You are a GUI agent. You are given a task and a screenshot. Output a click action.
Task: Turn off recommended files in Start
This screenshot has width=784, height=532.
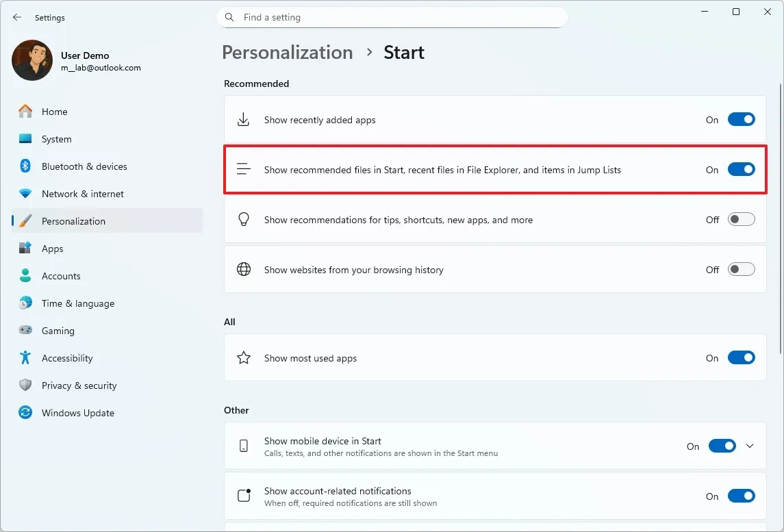coord(742,169)
